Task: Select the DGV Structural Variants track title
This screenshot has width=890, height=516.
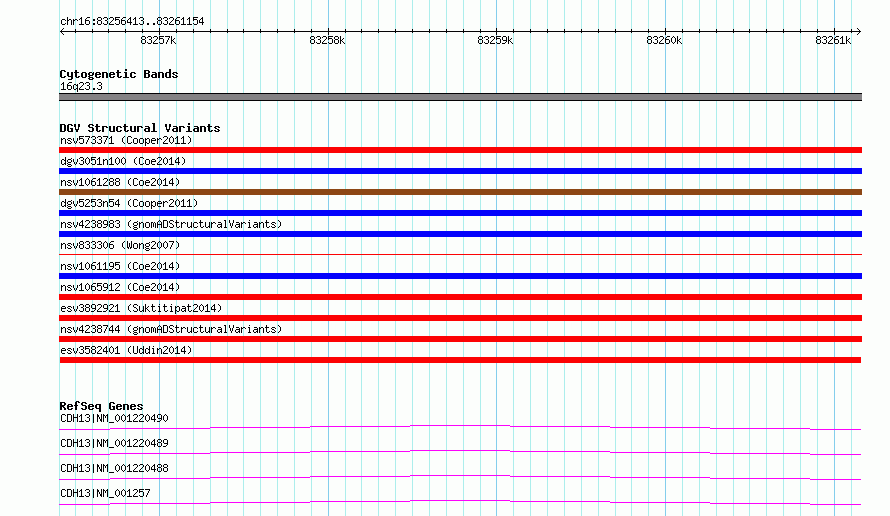Action: pyautogui.click(x=140, y=128)
